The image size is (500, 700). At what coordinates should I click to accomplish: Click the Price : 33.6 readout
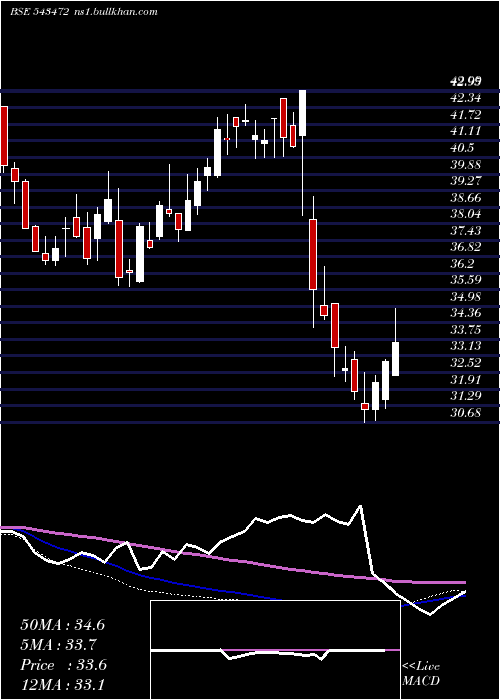pyautogui.click(x=63, y=665)
